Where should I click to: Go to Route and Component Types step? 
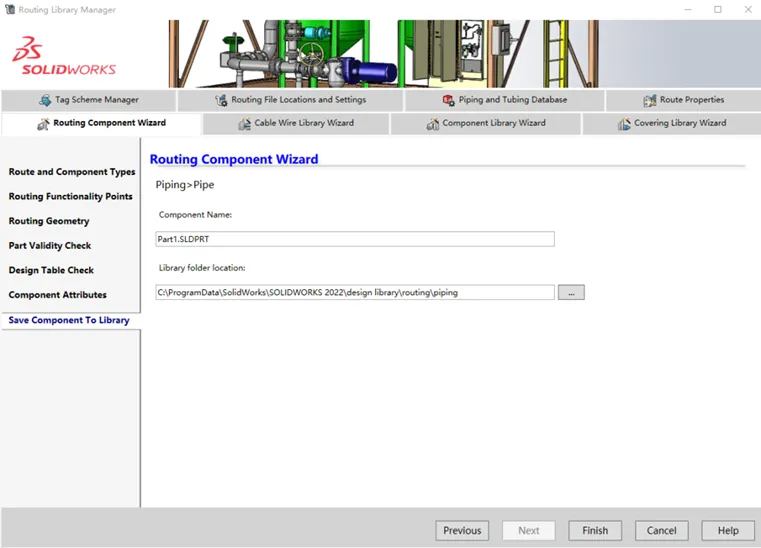point(72,172)
